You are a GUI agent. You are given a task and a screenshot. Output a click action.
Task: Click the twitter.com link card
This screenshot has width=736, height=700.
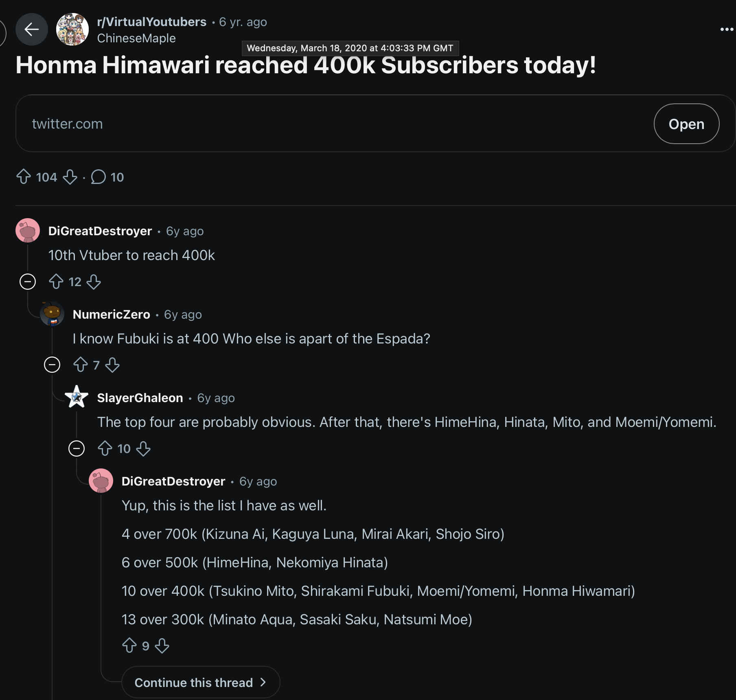[x=326, y=124]
